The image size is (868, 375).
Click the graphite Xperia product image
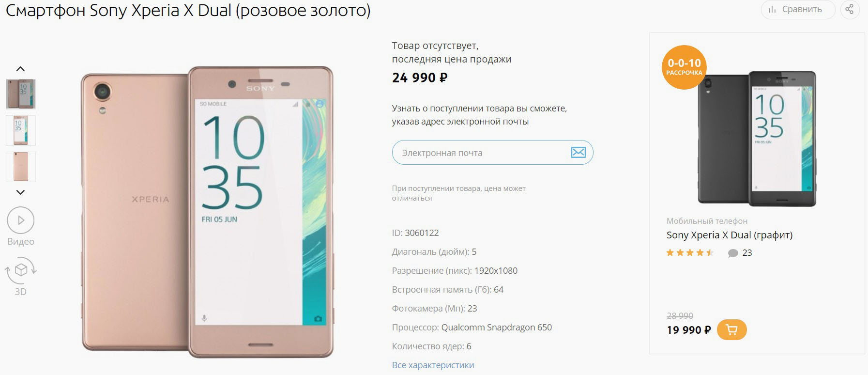tap(757, 139)
